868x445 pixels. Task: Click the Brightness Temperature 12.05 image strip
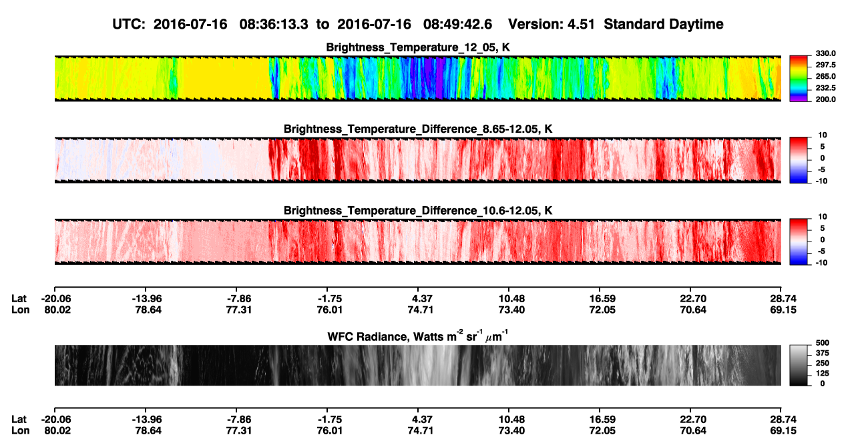[417, 78]
